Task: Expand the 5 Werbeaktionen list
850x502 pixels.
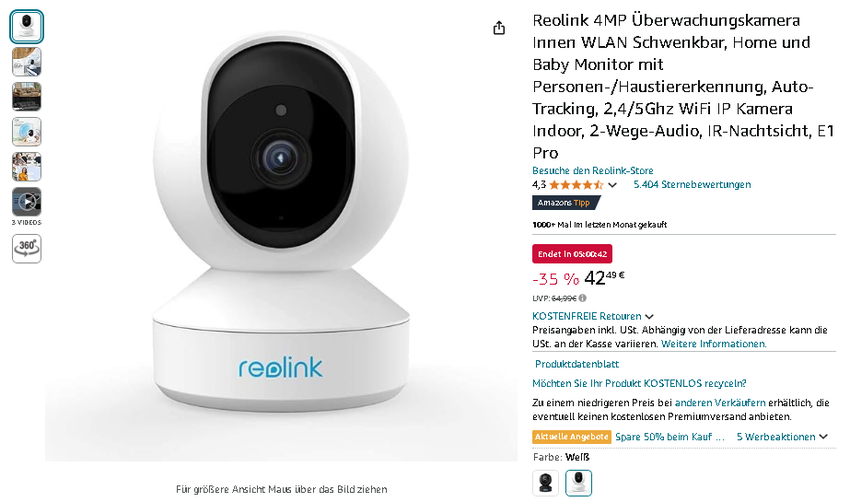Action: (x=782, y=436)
